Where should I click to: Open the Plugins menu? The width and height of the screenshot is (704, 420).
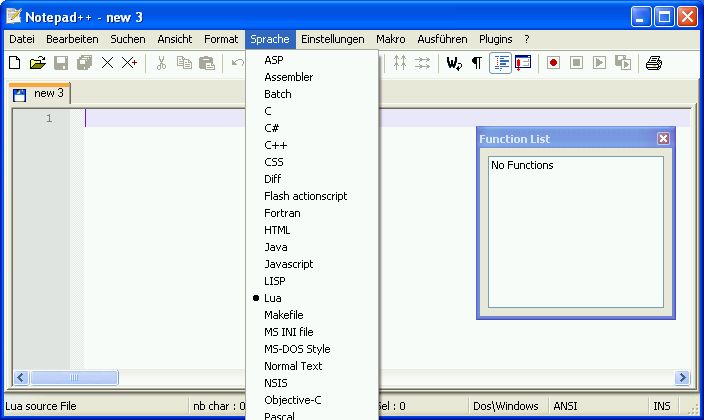click(x=496, y=39)
